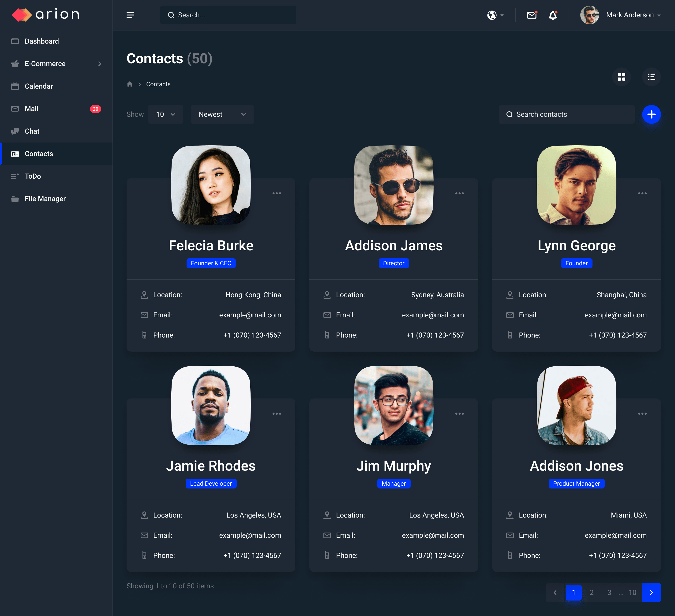Click the Search contacts field
This screenshot has width=675, height=616.
[566, 114]
